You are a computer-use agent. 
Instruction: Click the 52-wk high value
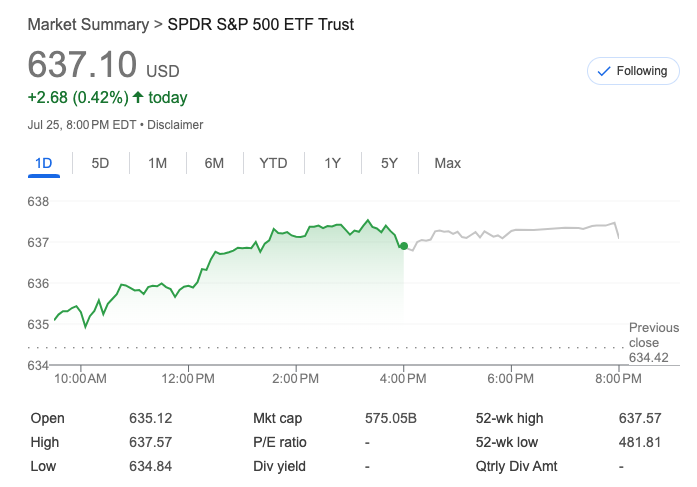pyautogui.click(x=638, y=418)
